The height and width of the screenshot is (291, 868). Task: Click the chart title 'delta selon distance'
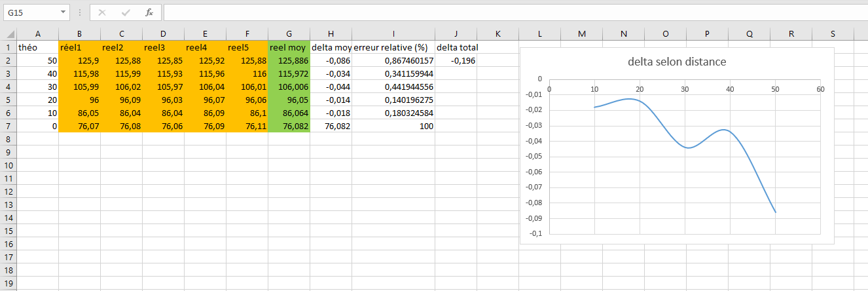coord(677,62)
